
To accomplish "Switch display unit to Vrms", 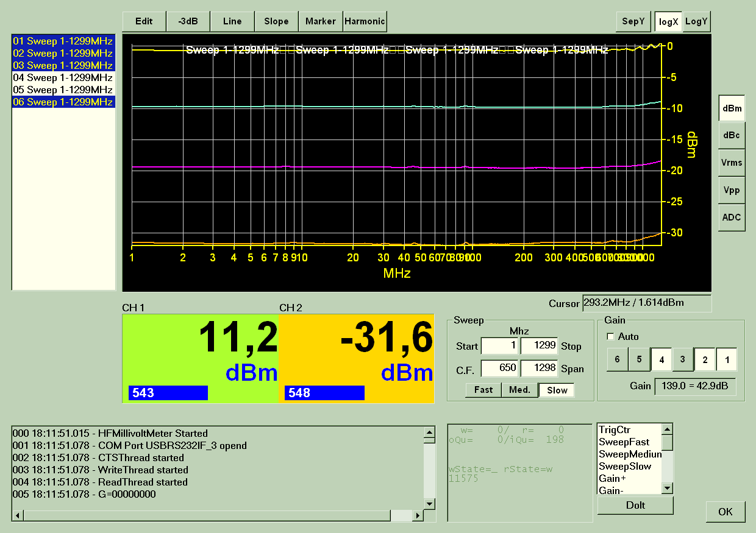I will pos(732,163).
